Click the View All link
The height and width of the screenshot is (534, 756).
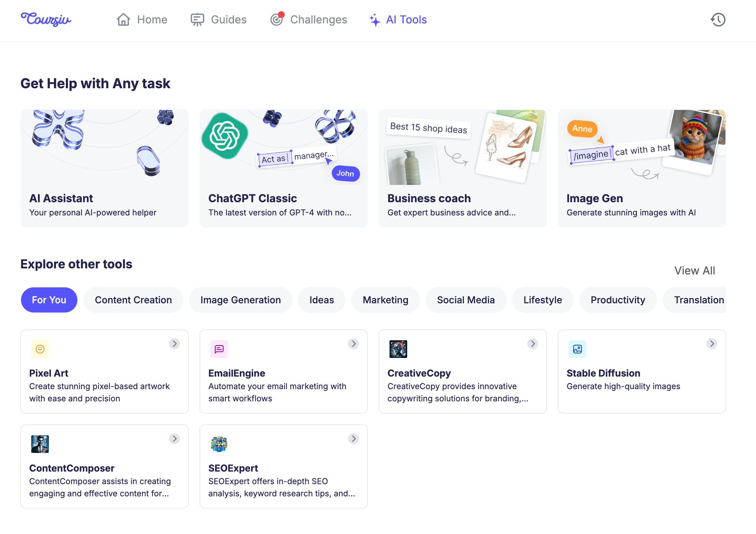[695, 270]
